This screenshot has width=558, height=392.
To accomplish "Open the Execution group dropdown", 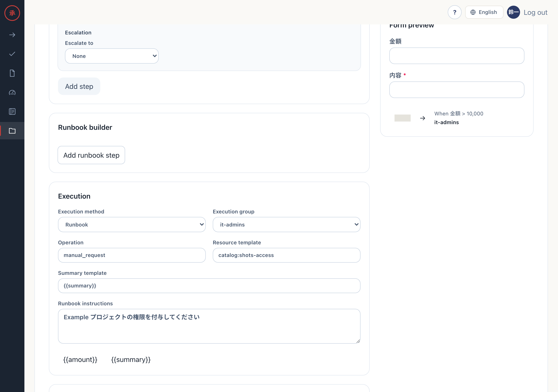I will 286,224.
